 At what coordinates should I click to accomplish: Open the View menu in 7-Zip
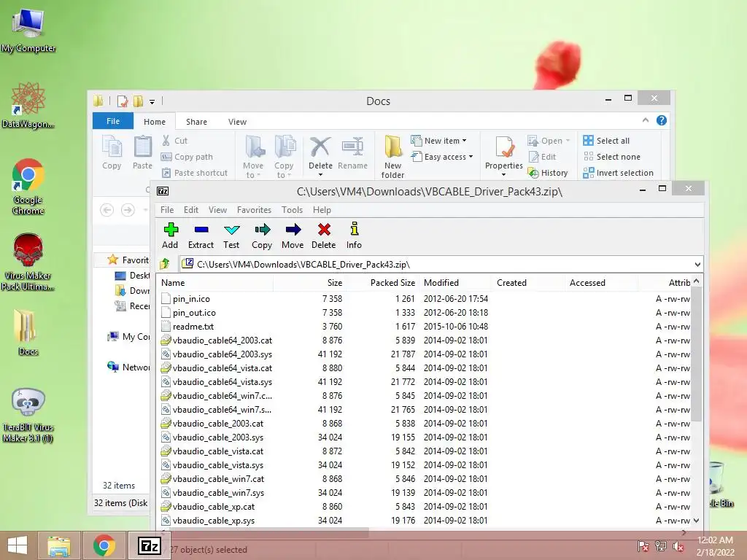[x=217, y=210]
